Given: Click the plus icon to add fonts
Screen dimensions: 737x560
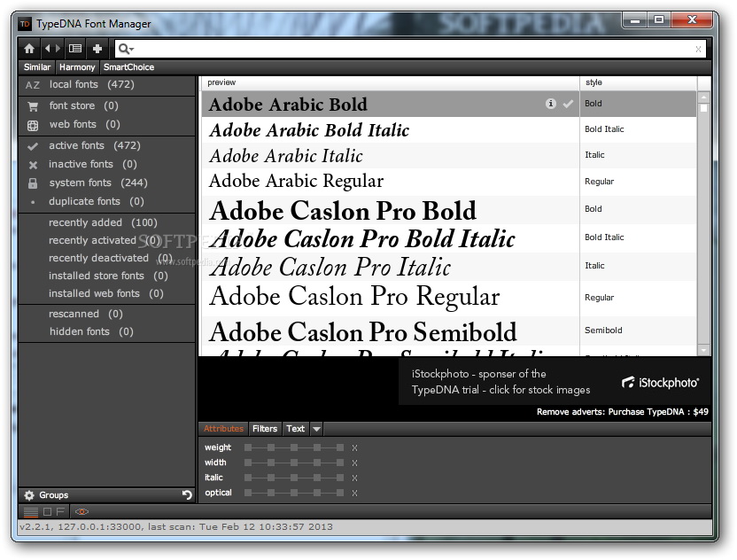Looking at the screenshot, I should [x=97, y=49].
